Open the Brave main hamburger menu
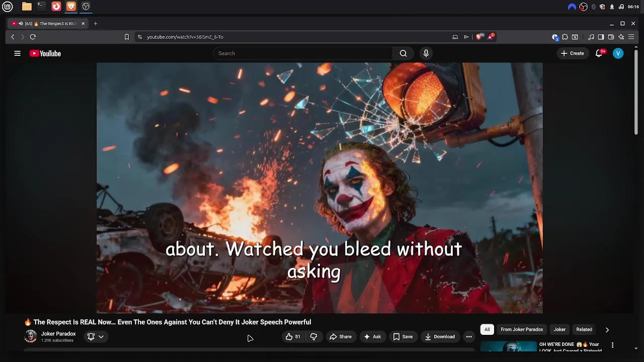Screen dimensions: 644x362 pos(631,37)
